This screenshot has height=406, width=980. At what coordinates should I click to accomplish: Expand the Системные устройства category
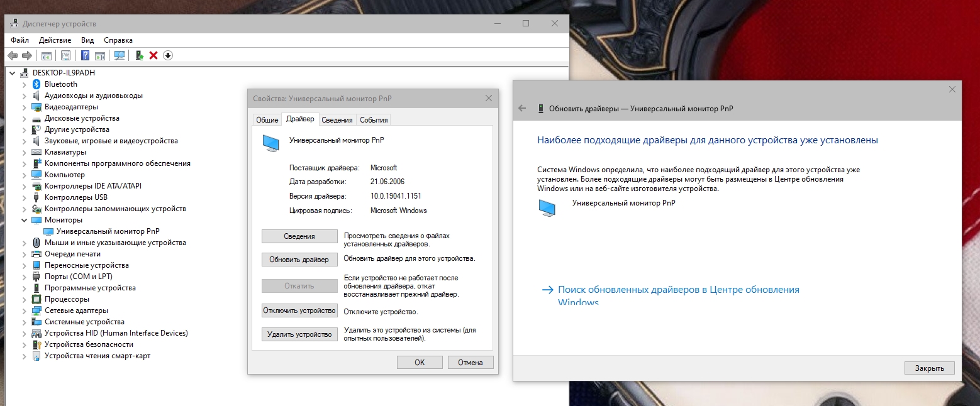[24, 322]
